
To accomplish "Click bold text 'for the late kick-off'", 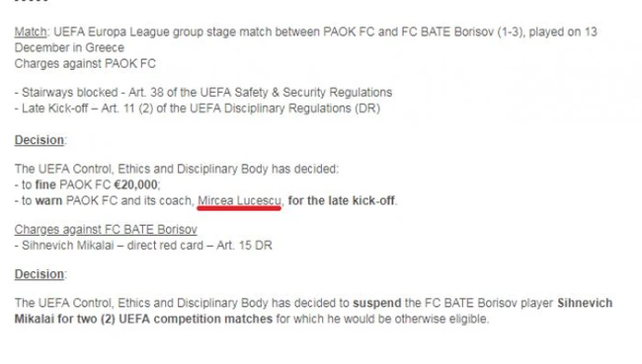I will 342,201.
